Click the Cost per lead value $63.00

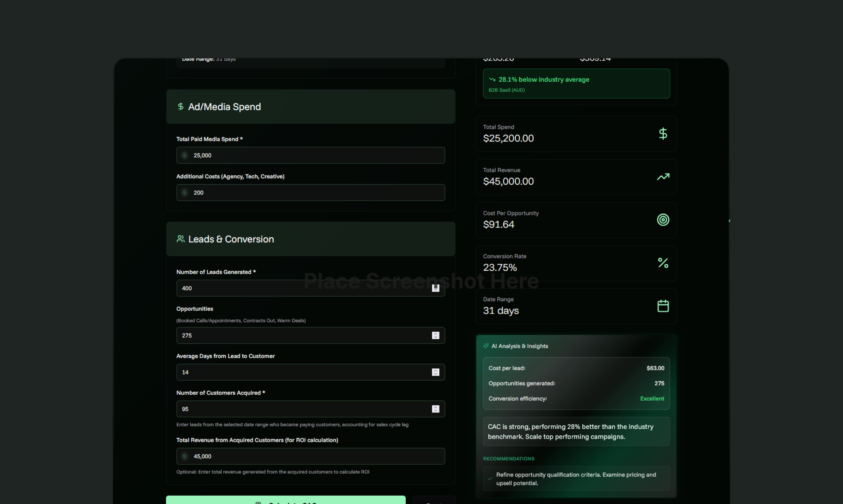coord(655,368)
